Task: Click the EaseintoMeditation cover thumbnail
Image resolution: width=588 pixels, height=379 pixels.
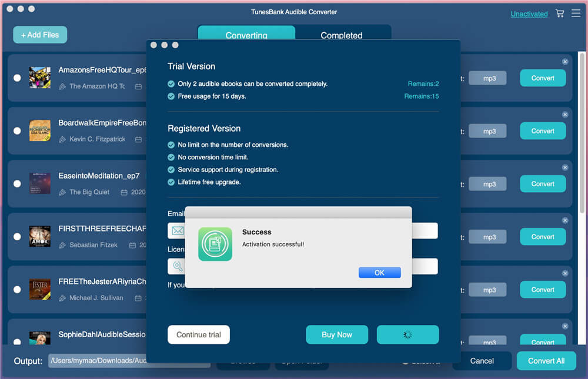Action: click(40, 183)
